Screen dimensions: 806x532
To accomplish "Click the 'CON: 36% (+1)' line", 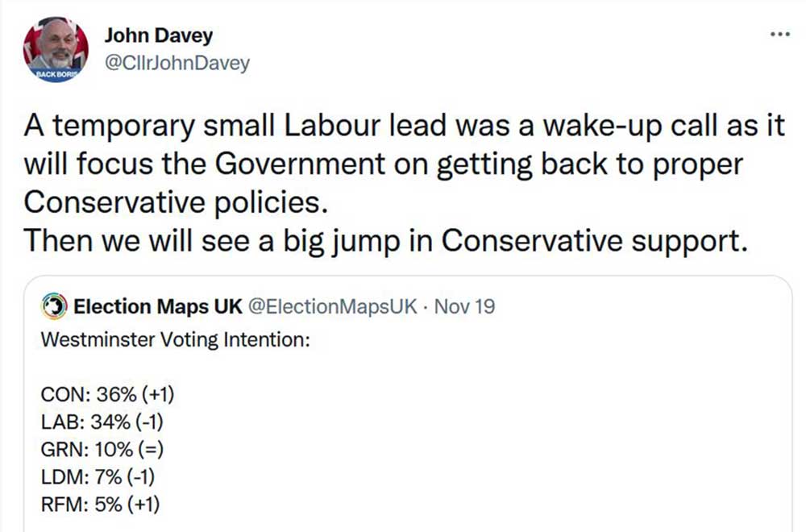I will tap(107, 395).
